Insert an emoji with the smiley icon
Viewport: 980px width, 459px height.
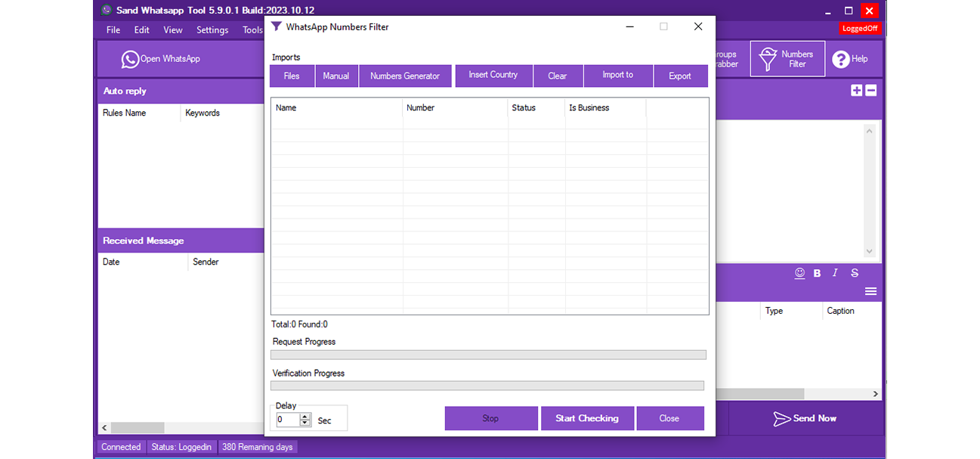(799, 273)
